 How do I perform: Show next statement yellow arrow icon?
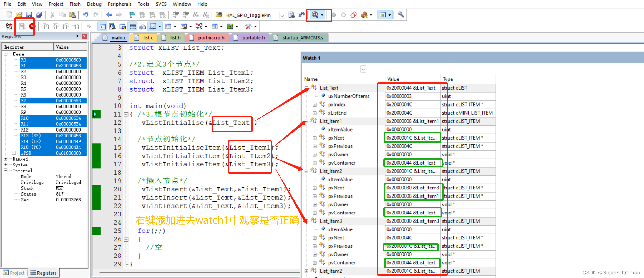pyautogui.click(x=89, y=27)
